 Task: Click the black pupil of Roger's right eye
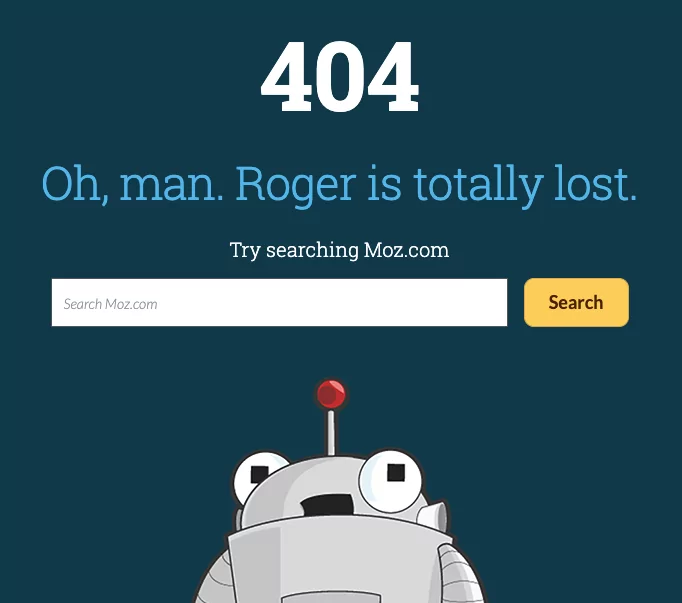pyautogui.click(x=396, y=472)
